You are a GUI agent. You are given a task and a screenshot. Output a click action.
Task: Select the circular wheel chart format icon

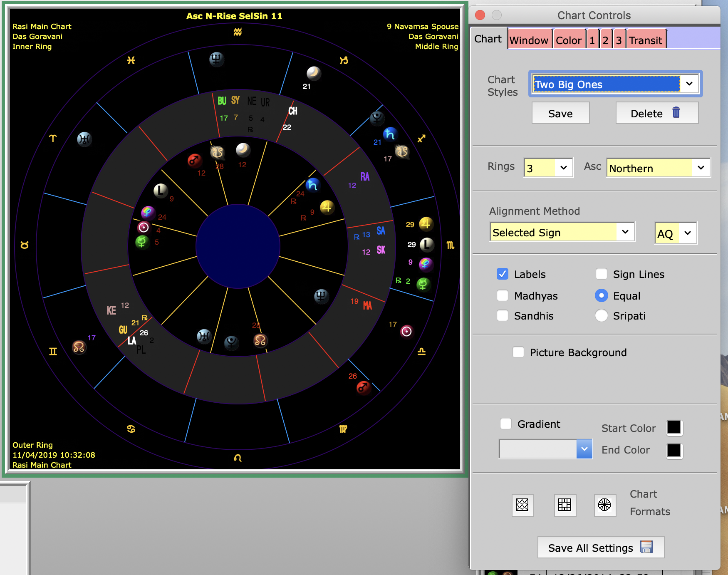coord(604,505)
